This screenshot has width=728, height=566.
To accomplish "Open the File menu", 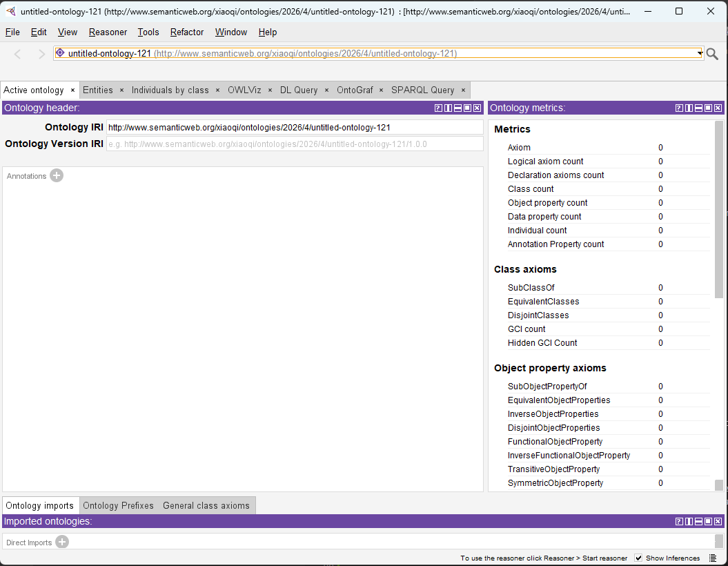I will [12, 32].
